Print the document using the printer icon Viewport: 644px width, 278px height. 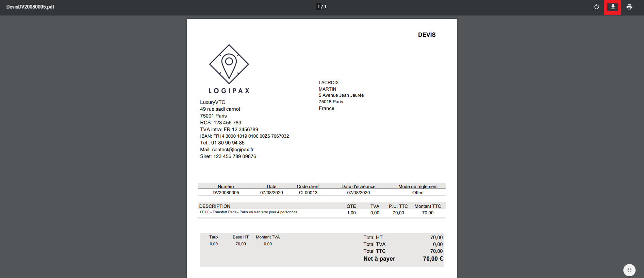coord(629,7)
